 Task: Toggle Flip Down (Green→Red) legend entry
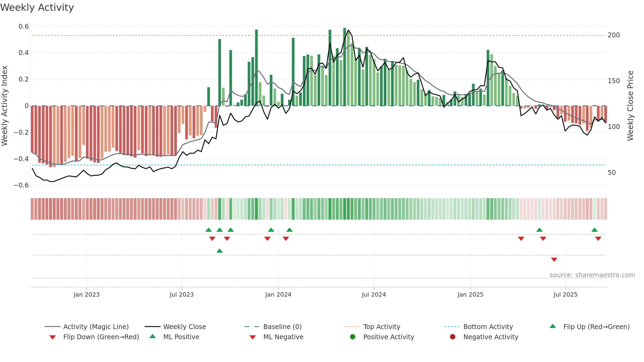coord(94,337)
